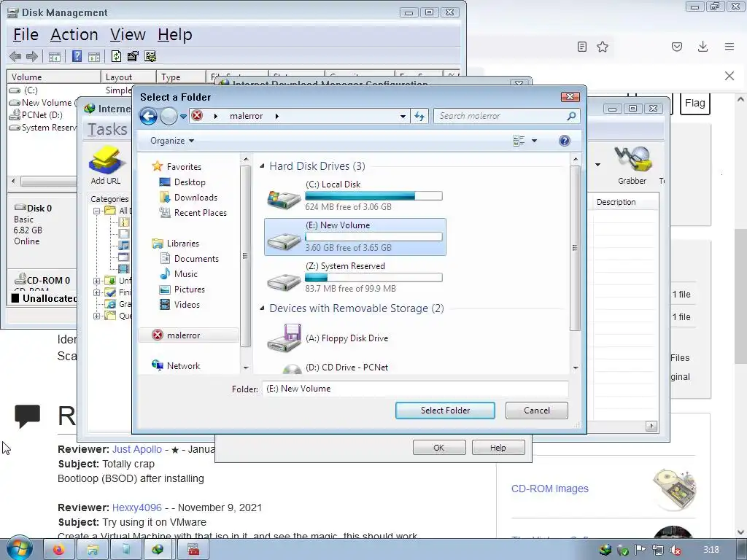
Task: Click the Firefox icon on the taskbar
Action: (x=58, y=550)
